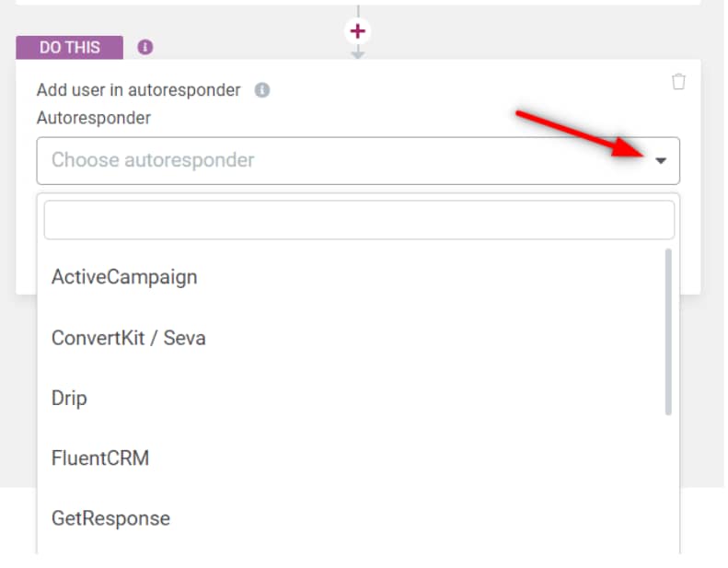Click the Choose autoresponder placeholder text
This screenshot has width=728, height=568.
[x=153, y=160]
